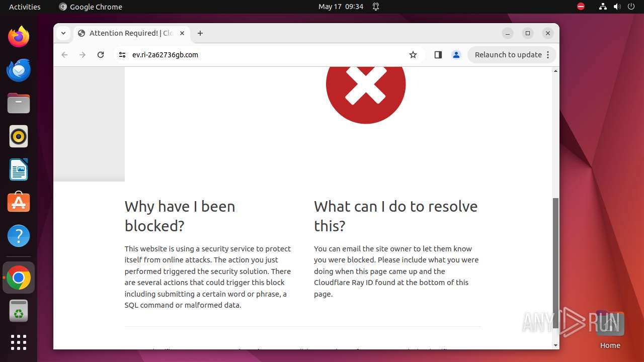Screen dimensions: 644x362
Task: Open network status icon in top bar
Action: pyautogui.click(x=603, y=7)
